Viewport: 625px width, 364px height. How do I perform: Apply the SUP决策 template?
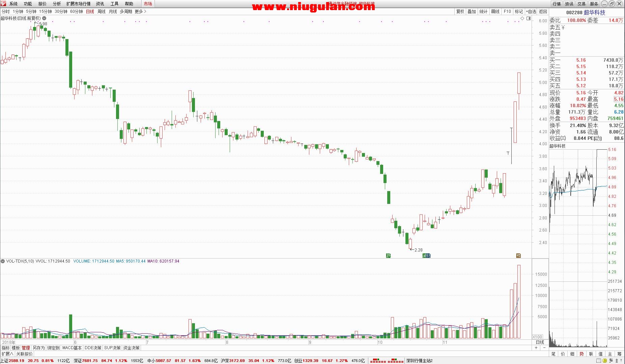[112, 348]
